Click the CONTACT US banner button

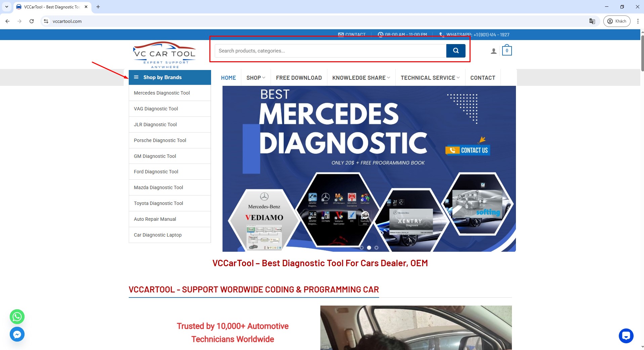[468, 150]
